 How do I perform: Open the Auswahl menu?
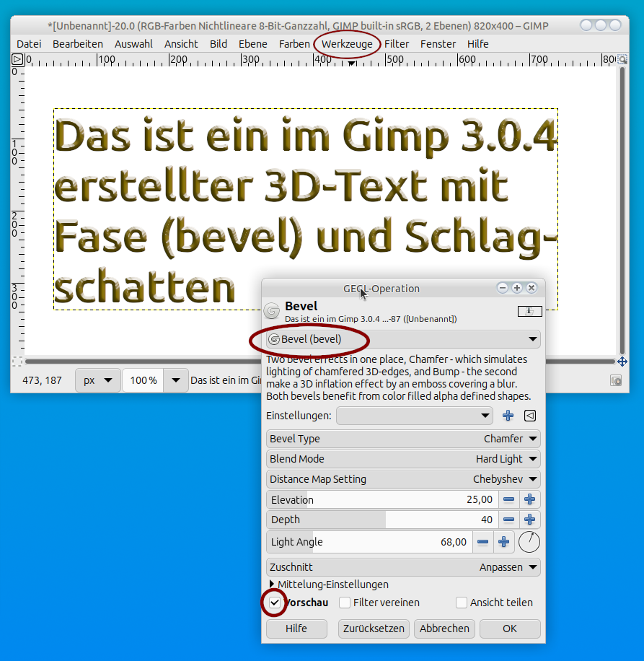click(x=133, y=44)
